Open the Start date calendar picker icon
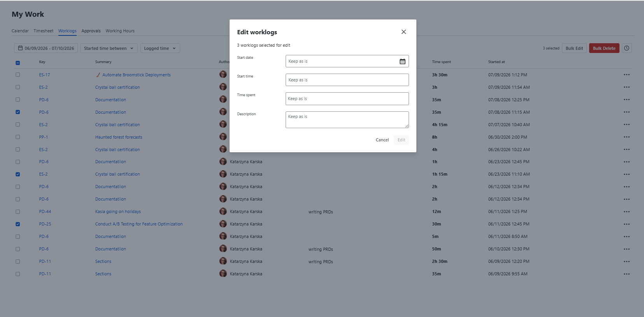The image size is (644, 317). click(x=402, y=62)
